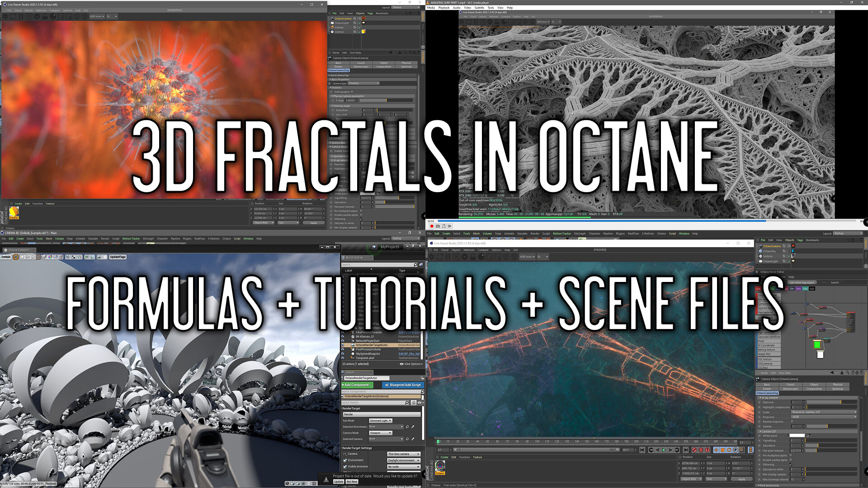
Task: Click the OctaneCamera camera icon in Object Manager
Action: coord(332,19)
